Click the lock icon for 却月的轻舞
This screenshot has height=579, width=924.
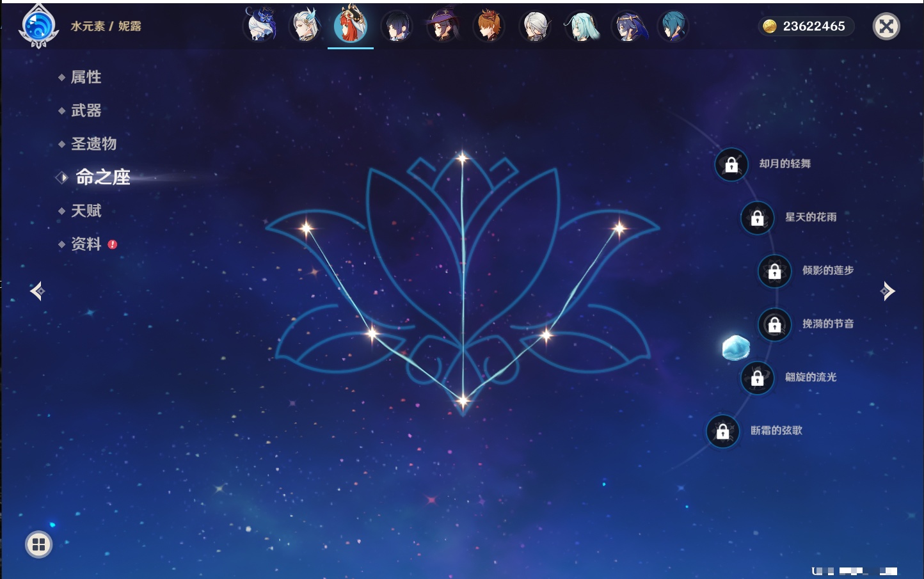pos(731,164)
